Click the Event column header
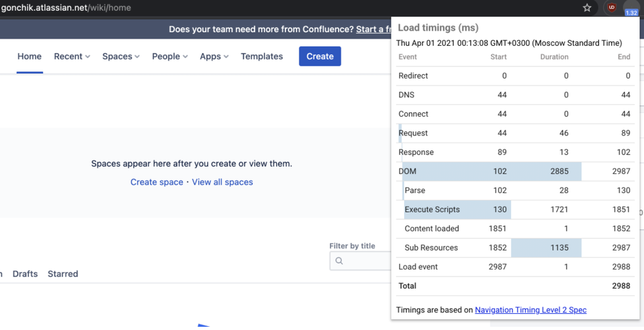 [407, 57]
